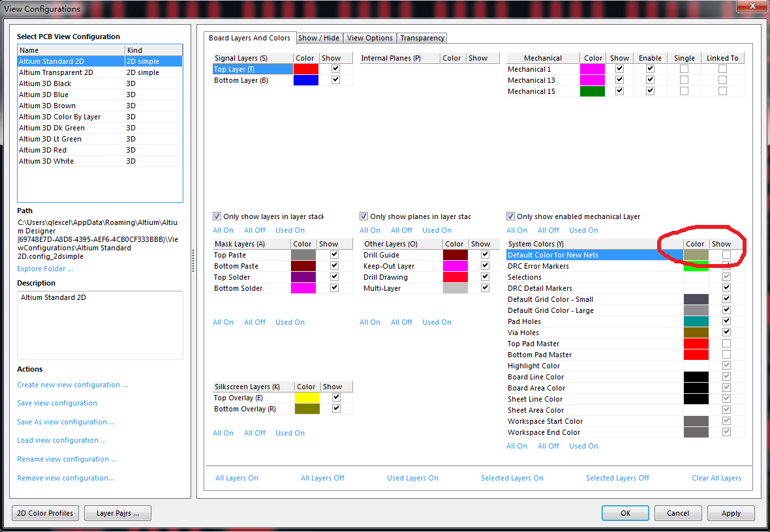
Task: Toggle Mechanical 1 Show checkbox
Action: (620, 68)
